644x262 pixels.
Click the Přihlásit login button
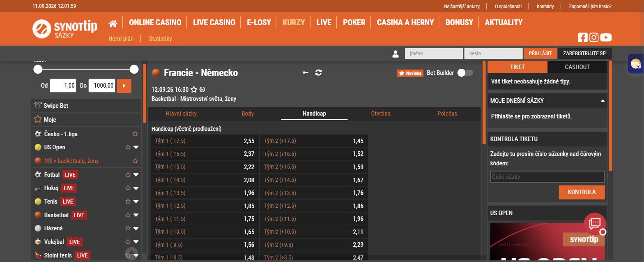pyautogui.click(x=540, y=53)
